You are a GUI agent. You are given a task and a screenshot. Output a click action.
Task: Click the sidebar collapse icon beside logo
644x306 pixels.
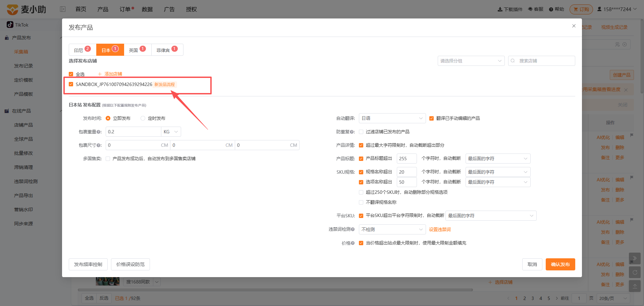(x=63, y=9)
